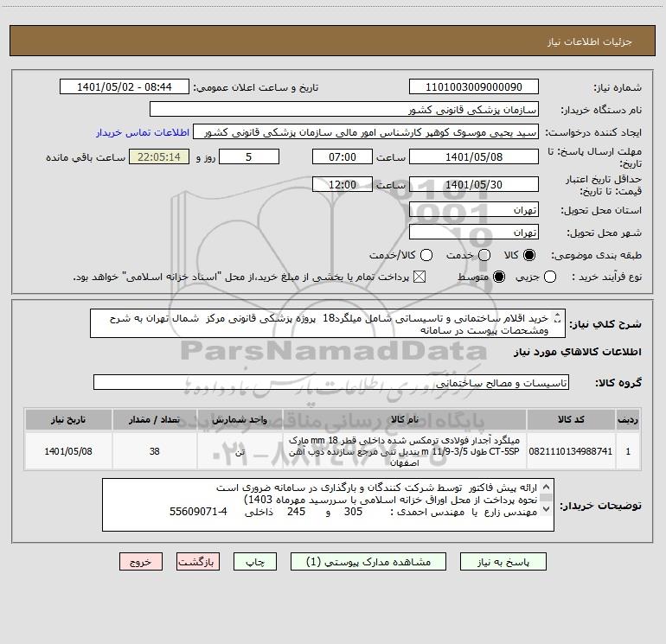
Task: Toggle the اسناد خزانه اسلامی payment checkbox
Action: click(x=419, y=277)
